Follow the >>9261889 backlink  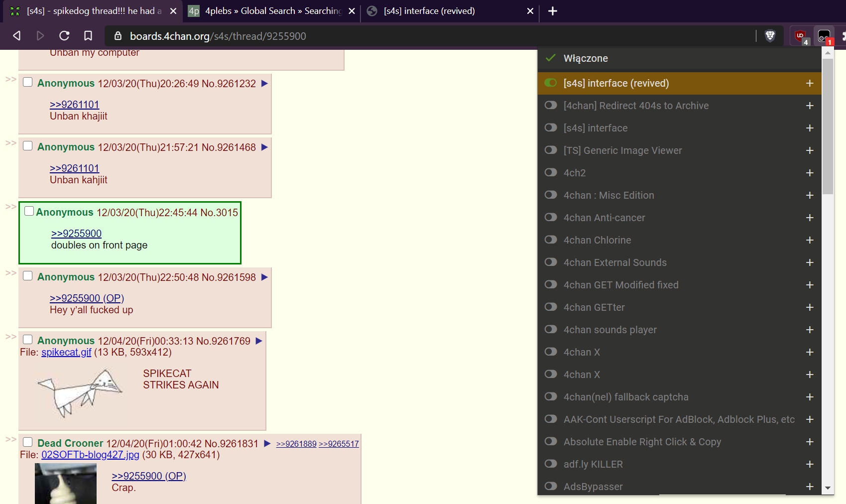pyautogui.click(x=296, y=444)
